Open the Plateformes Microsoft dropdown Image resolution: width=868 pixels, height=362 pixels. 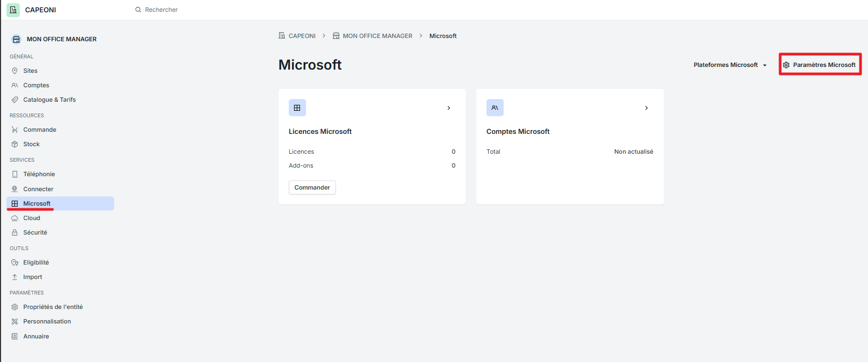(x=730, y=65)
